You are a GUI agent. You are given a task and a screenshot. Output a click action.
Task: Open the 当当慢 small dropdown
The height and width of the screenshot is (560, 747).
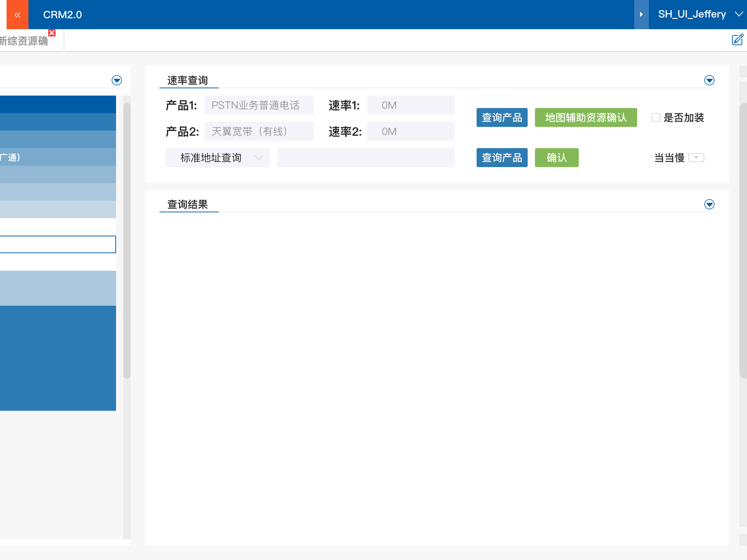pyautogui.click(x=696, y=158)
